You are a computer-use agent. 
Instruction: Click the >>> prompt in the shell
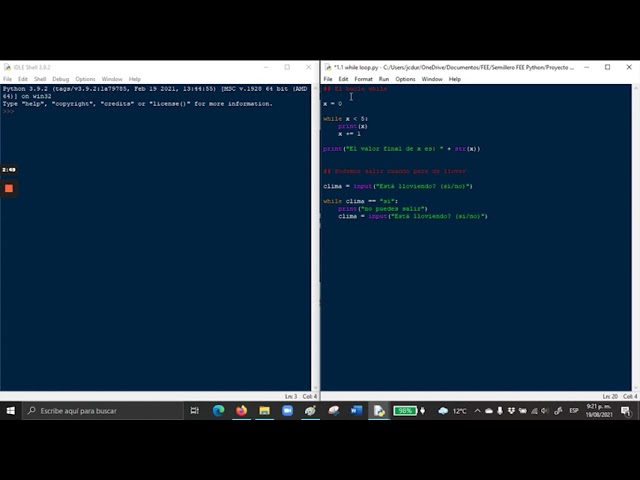click(9, 111)
